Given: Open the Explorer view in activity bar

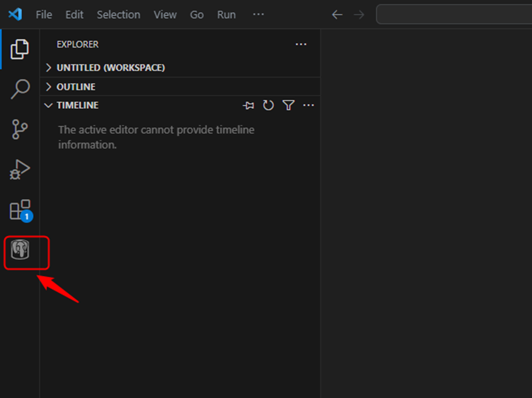Looking at the screenshot, I should (20, 49).
